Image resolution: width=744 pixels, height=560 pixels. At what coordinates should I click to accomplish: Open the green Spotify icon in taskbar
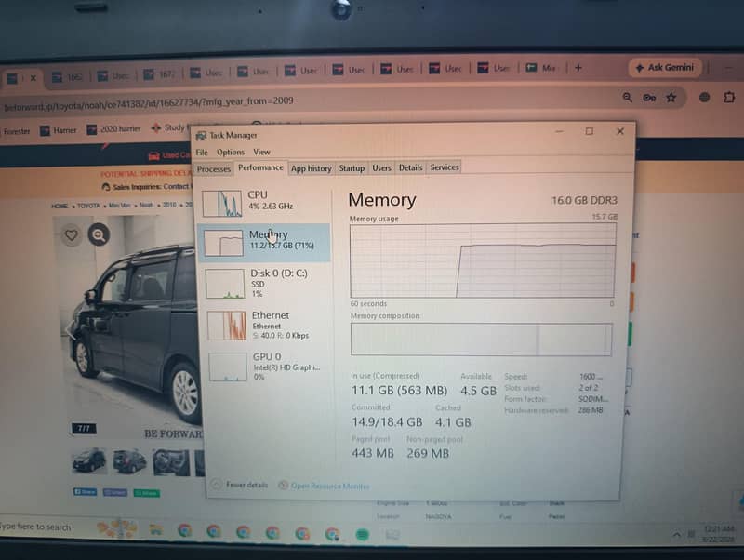point(363,535)
